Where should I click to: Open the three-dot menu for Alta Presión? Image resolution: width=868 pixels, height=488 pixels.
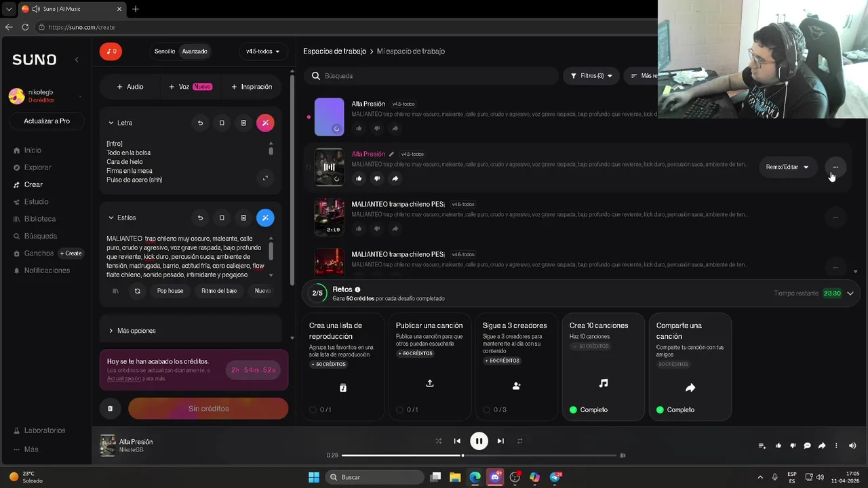835,167
